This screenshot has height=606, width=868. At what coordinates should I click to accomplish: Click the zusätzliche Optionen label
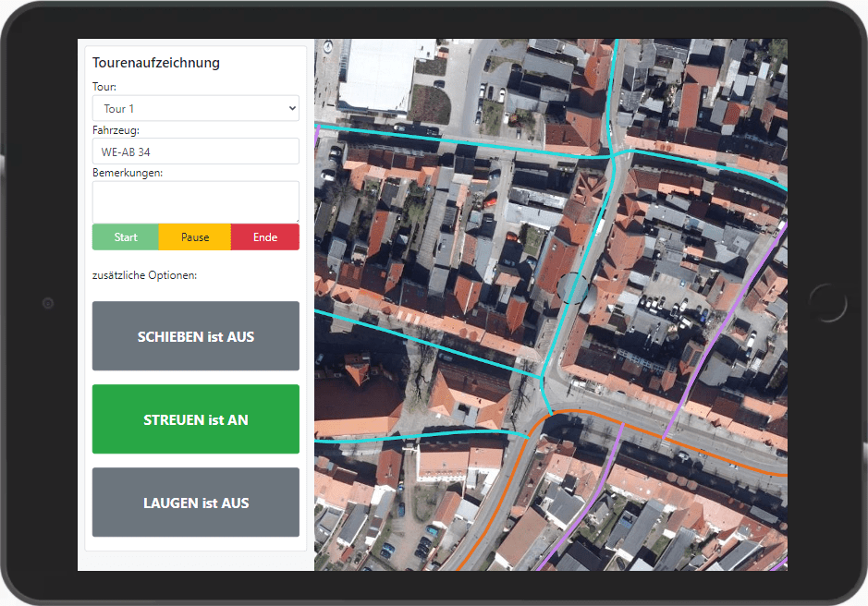[x=144, y=275]
